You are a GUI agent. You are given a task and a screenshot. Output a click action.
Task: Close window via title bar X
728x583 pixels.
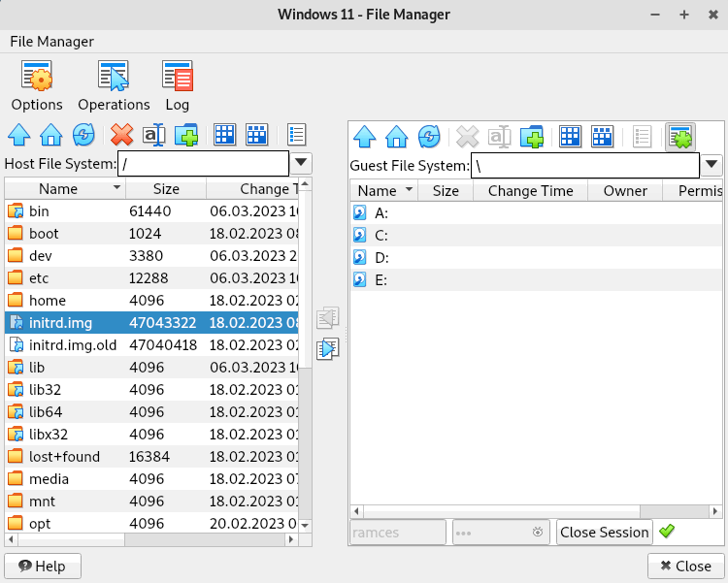pyautogui.click(x=713, y=15)
